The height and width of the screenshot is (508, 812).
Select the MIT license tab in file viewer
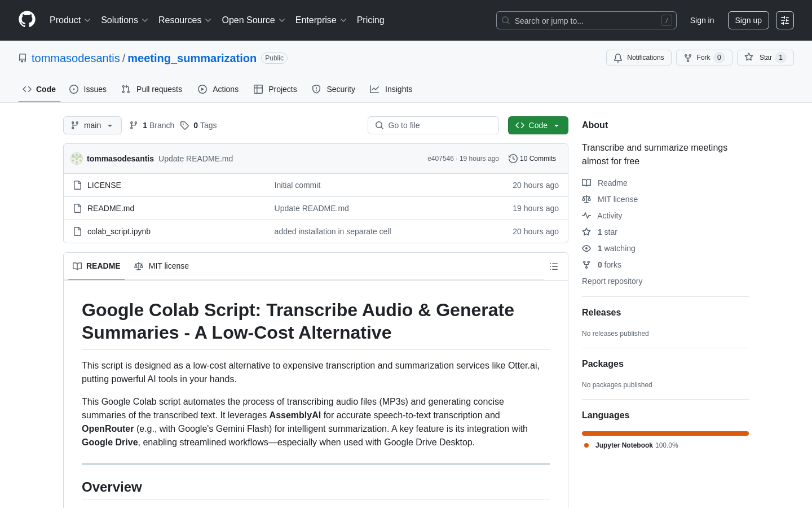click(x=161, y=266)
